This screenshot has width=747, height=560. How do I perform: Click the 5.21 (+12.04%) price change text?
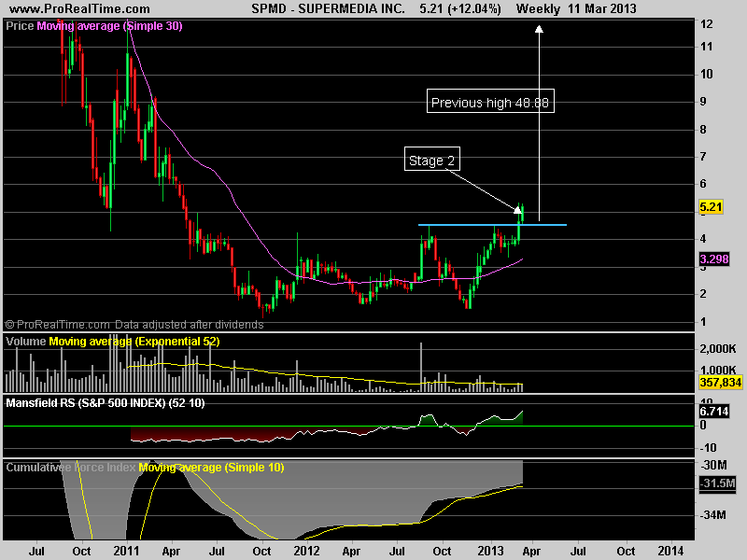460,8
